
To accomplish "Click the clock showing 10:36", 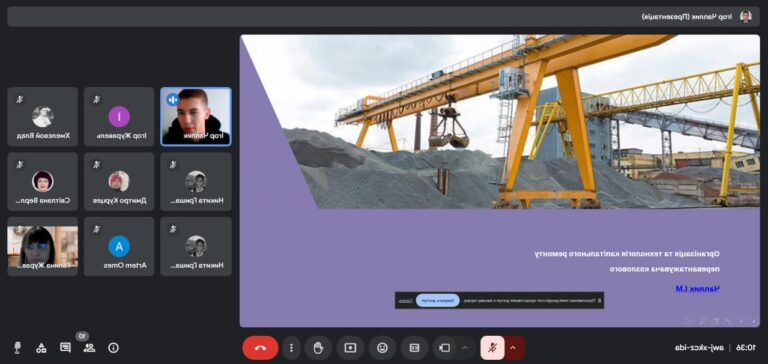I will 745,347.
